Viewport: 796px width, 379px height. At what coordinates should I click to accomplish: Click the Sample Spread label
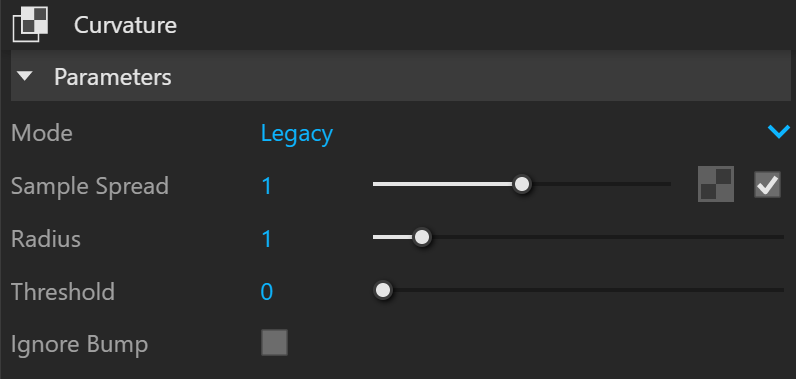pyautogui.click(x=90, y=186)
